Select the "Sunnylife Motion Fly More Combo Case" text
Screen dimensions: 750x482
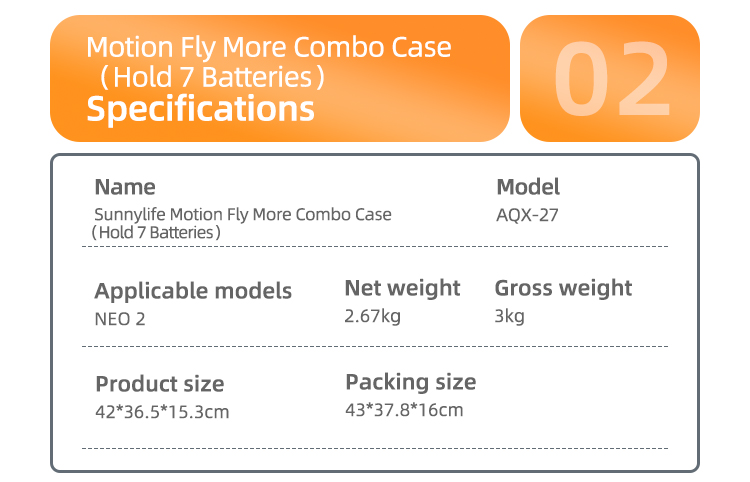point(243,214)
